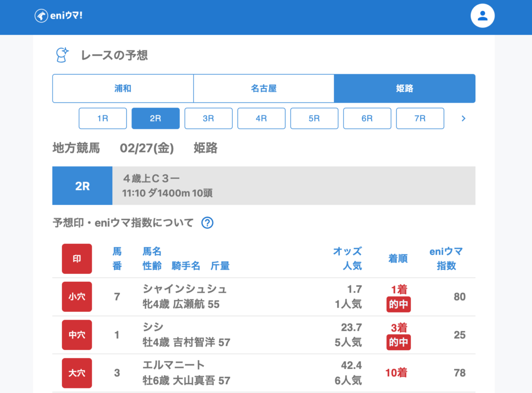Open the 6R race
532x393 pixels.
(x=367, y=119)
